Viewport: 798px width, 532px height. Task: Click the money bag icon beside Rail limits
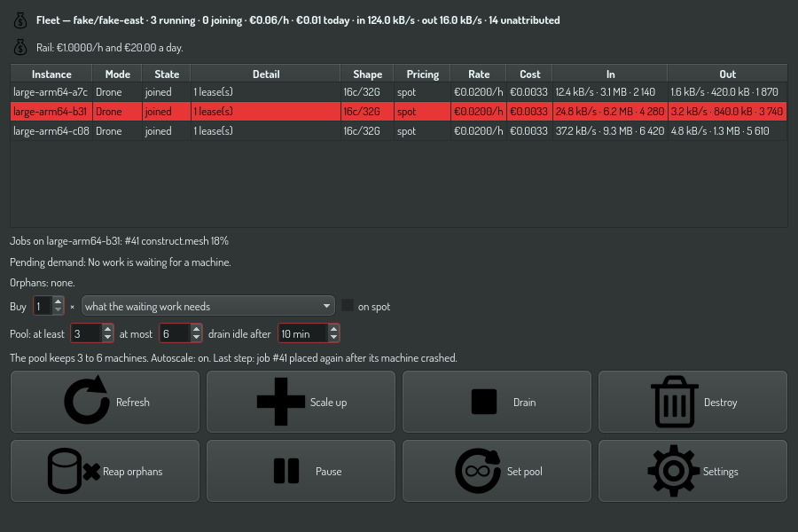coord(20,47)
